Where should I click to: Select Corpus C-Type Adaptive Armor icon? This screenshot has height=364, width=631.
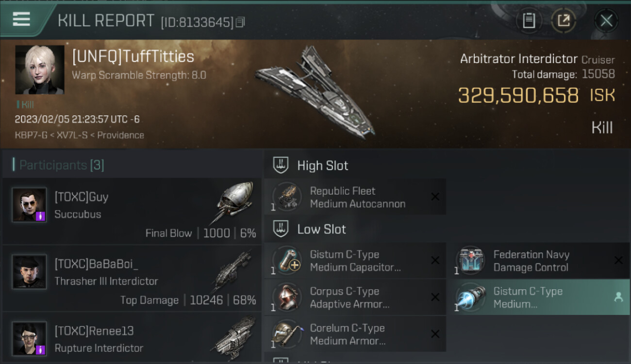pyautogui.click(x=286, y=297)
